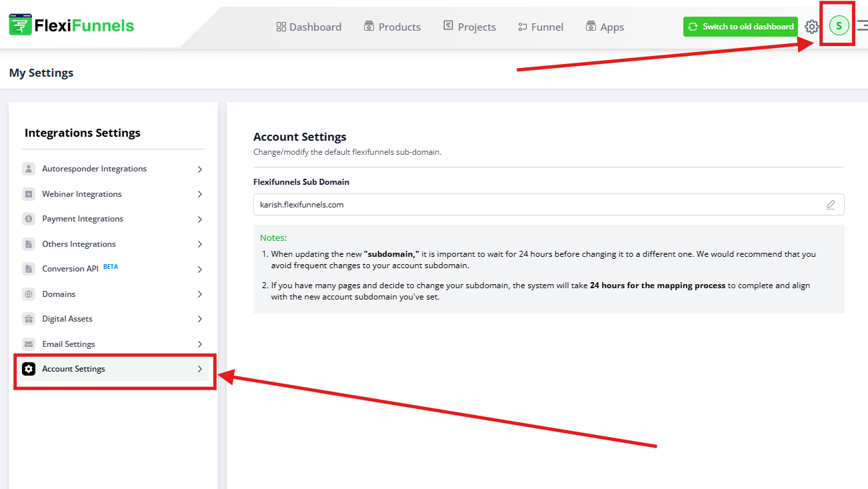Image resolution: width=868 pixels, height=489 pixels.
Task: Expand Email Settings chevron
Action: coord(199,344)
